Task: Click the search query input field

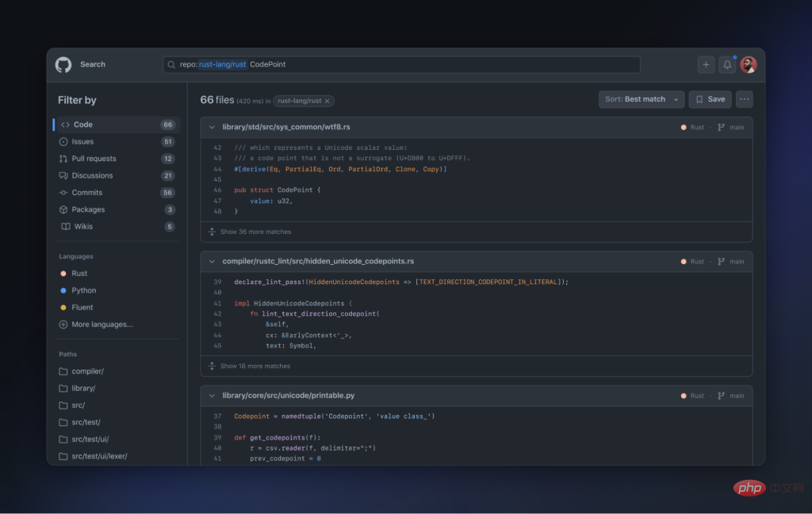Action: [x=401, y=65]
